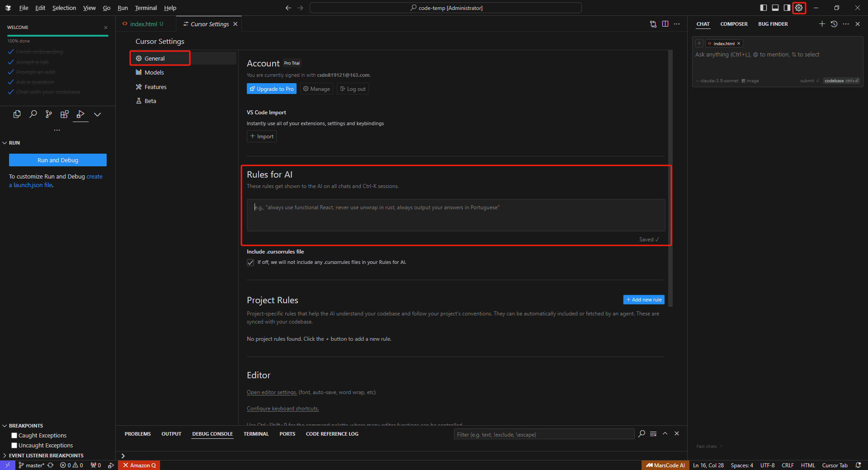Open notifications bell in status bar

[858, 465]
